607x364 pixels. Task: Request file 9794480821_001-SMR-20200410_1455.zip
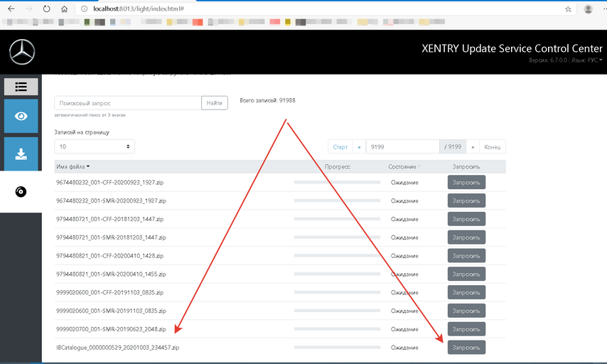[466, 274]
